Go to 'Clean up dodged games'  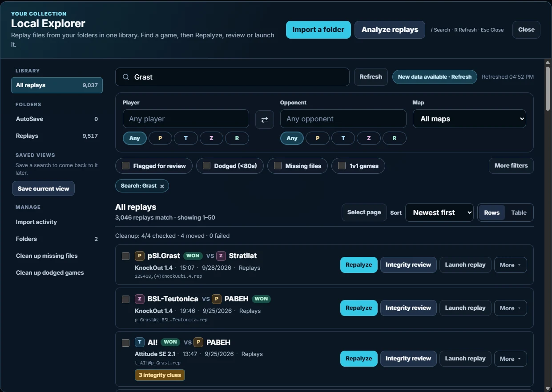[57, 273]
